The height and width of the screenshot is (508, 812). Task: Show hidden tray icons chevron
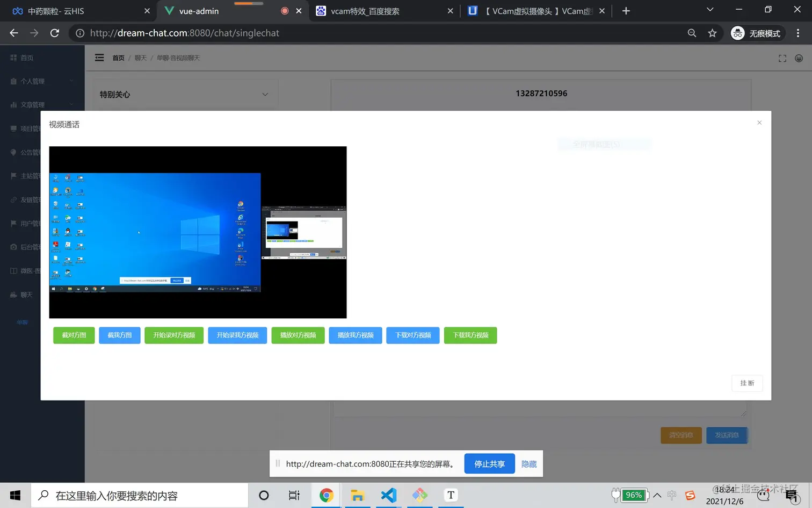(x=657, y=495)
